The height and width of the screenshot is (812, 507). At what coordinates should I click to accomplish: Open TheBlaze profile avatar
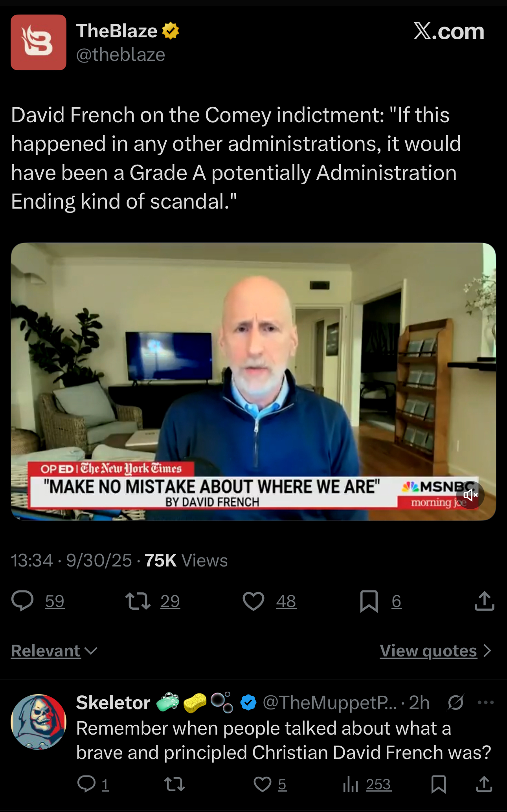click(x=39, y=42)
